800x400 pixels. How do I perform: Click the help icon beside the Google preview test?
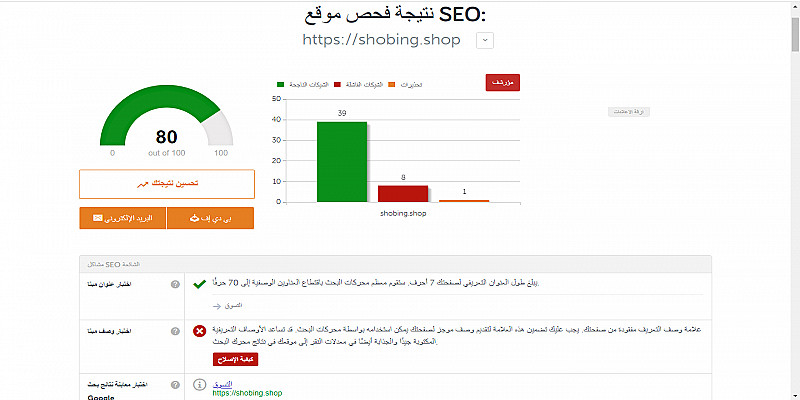[x=175, y=384]
